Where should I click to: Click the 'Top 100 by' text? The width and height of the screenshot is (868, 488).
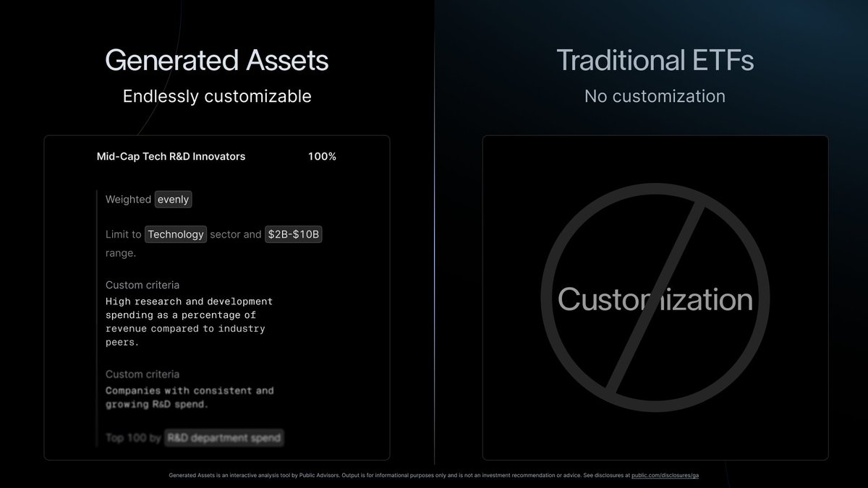pos(133,437)
